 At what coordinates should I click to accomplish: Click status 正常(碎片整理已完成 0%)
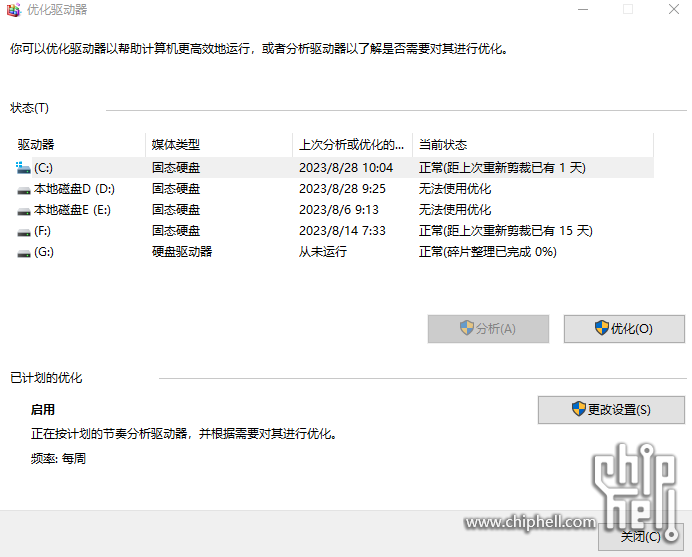click(487, 252)
